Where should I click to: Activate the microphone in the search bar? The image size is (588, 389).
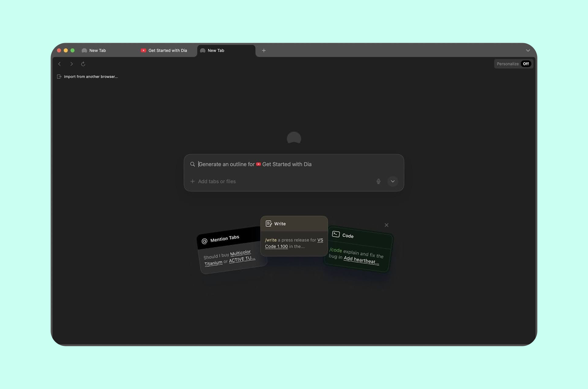[378, 181]
